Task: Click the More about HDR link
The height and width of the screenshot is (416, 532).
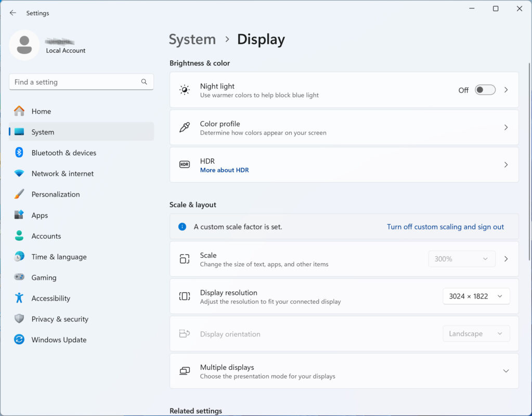Action: click(224, 170)
